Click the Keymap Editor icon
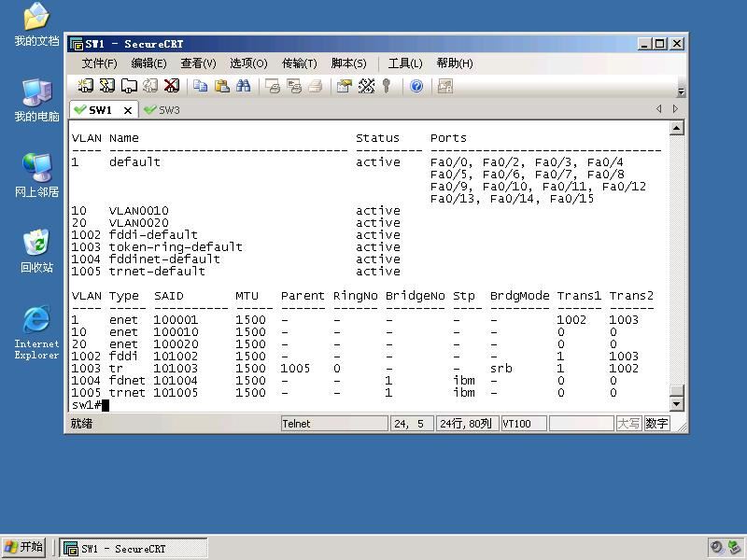The height and width of the screenshot is (560, 747). (x=366, y=86)
